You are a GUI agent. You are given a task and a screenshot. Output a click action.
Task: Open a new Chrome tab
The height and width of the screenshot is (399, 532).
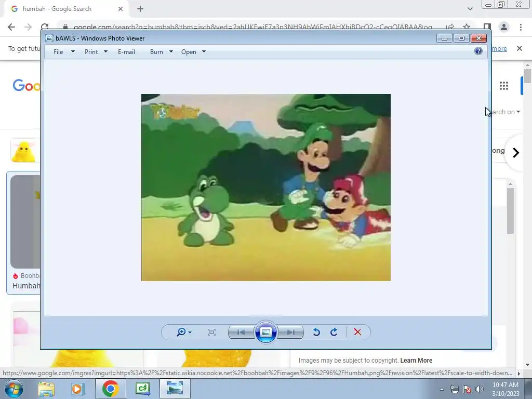click(140, 9)
